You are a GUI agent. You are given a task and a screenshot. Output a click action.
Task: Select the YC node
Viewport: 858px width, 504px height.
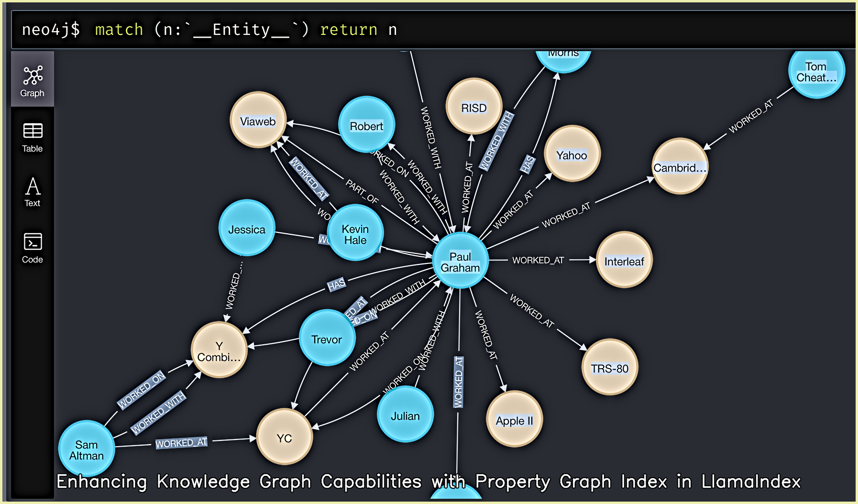[x=284, y=437]
